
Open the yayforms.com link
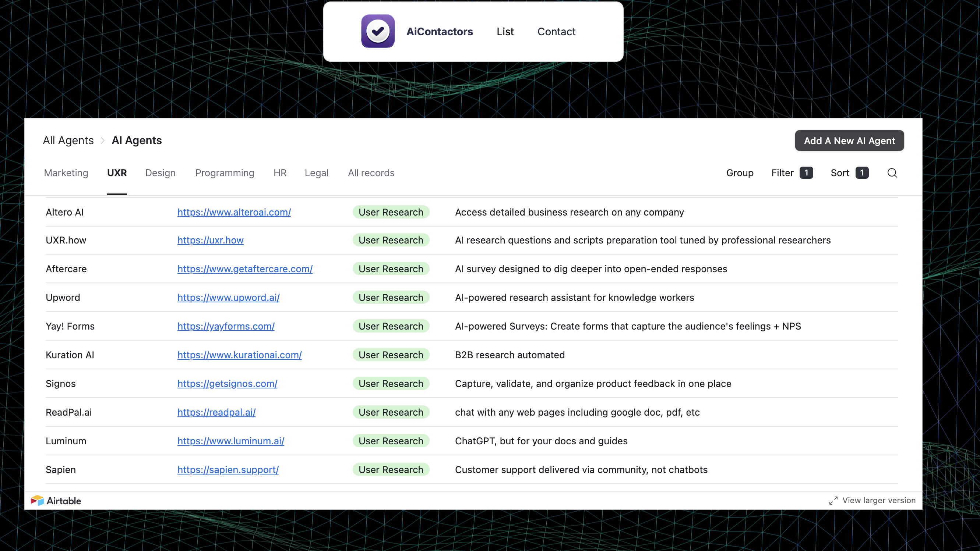[226, 326]
